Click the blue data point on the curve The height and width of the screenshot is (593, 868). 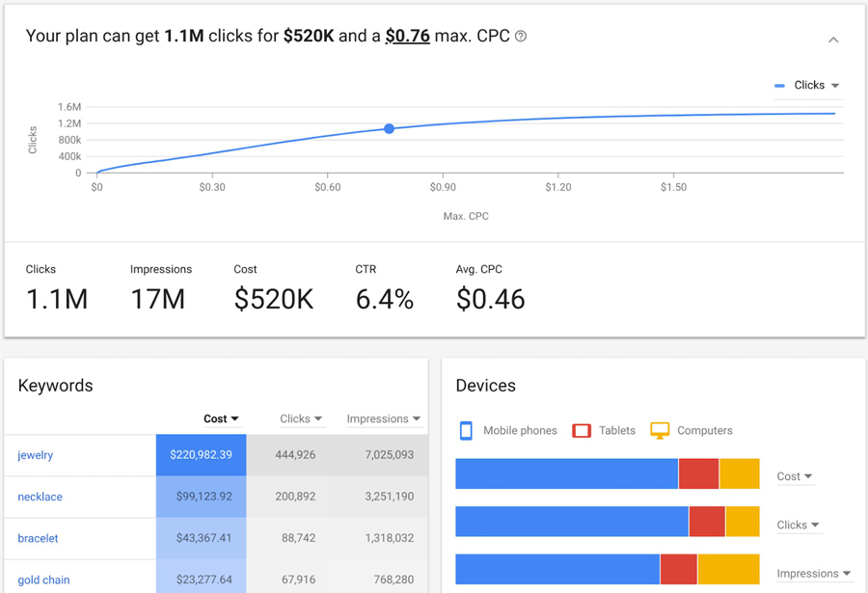(x=389, y=128)
